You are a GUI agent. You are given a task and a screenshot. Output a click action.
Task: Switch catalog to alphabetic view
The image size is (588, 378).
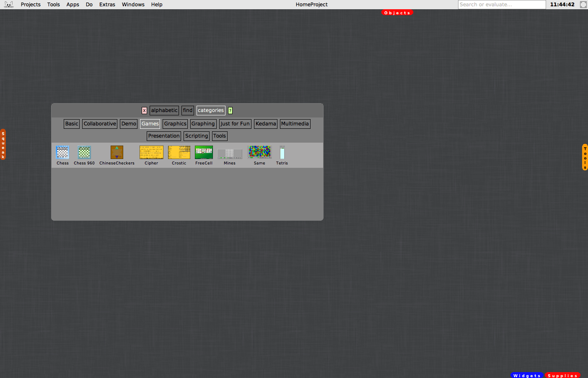click(164, 110)
